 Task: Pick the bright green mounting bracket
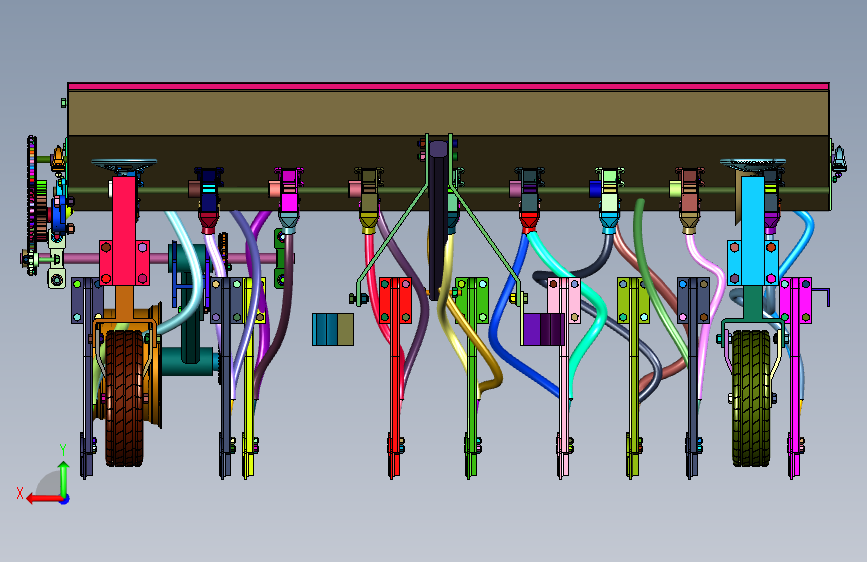472,300
